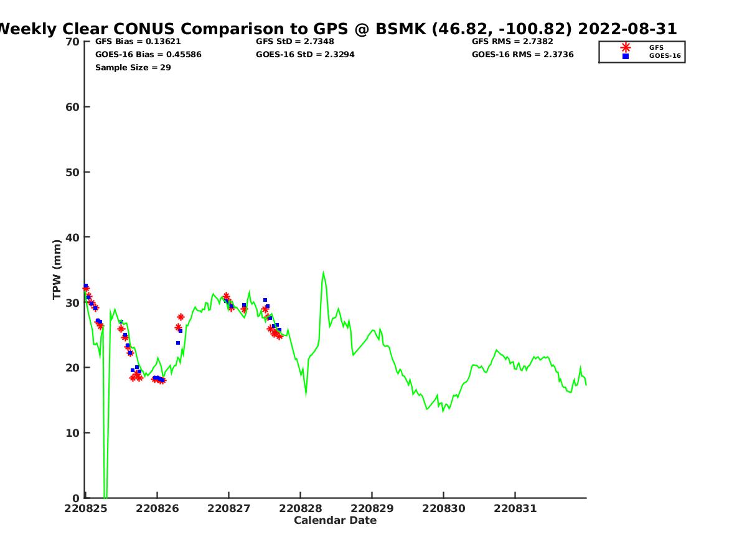Click the 'TPW (mm)' y-axis label

click(x=57, y=269)
